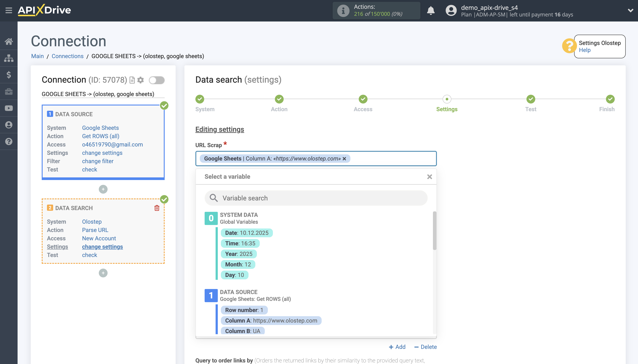Go to the Access step
Screen dimensions: 638x364
click(x=363, y=99)
